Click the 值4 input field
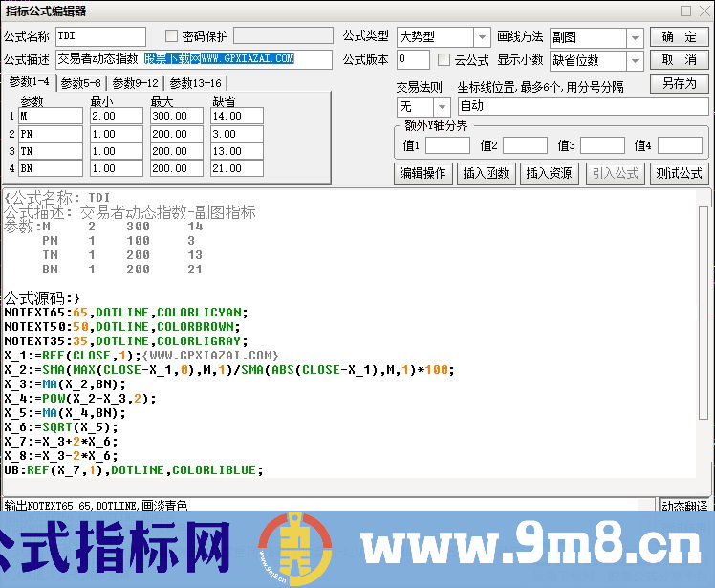715x588 pixels. (x=680, y=145)
